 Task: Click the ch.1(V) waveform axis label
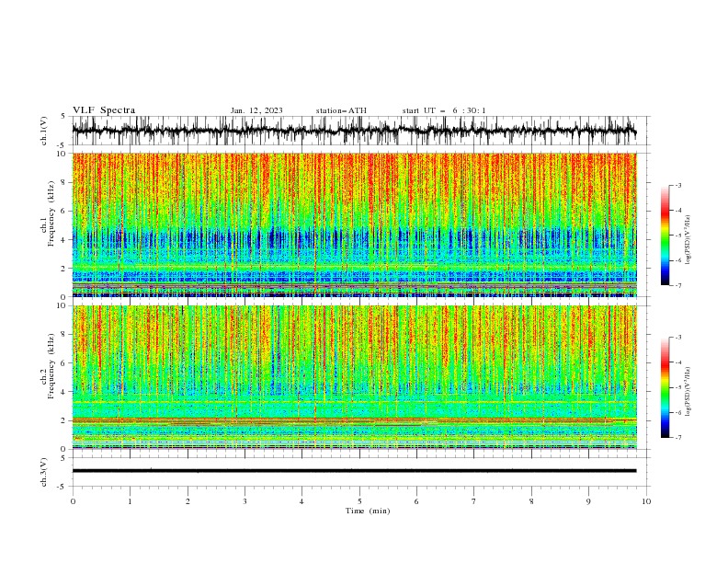coord(44,131)
